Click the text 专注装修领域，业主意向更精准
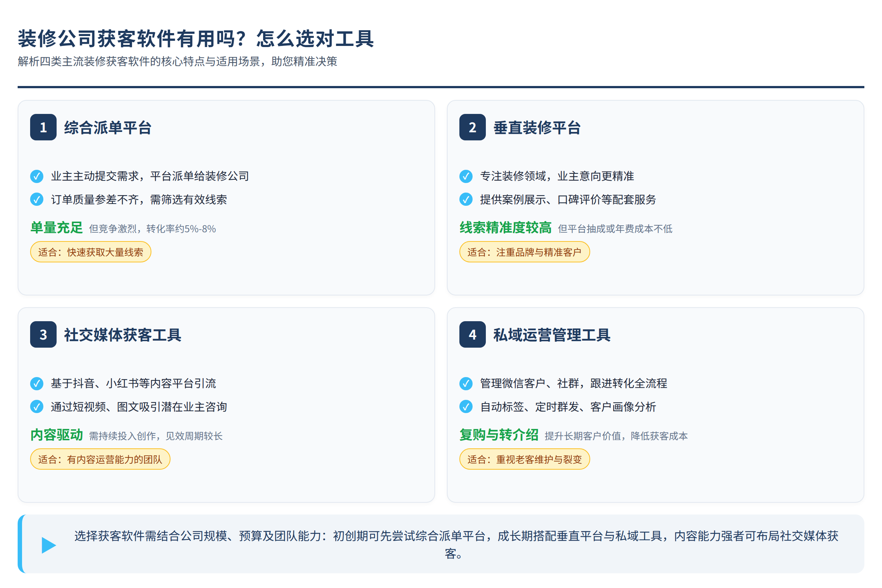The width and height of the screenshot is (882, 588). click(x=557, y=176)
